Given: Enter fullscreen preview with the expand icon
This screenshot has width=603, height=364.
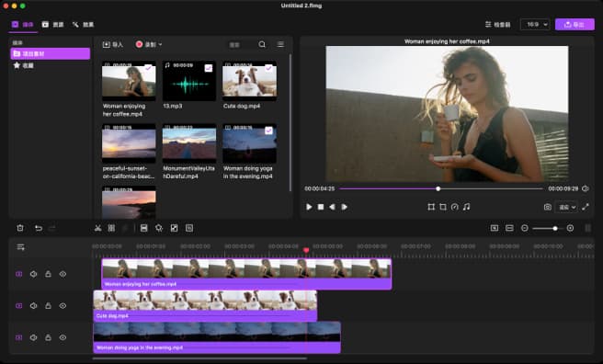Looking at the screenshot, I should tap(586, 207).
